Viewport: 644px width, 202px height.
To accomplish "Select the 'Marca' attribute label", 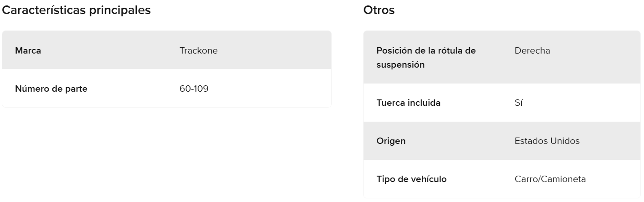I will click(x=28, y=51).
